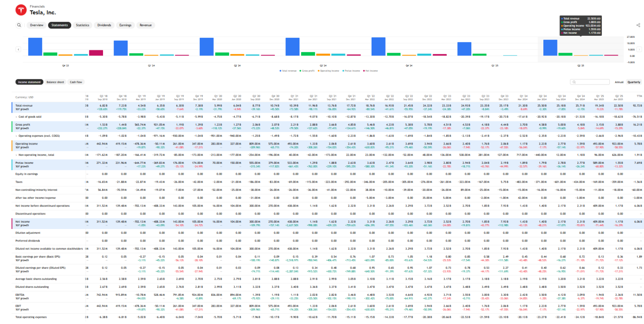Click the blue Q4 '23 revenue bar
Viewport: 644px width, 324px height.
point(35,47)
